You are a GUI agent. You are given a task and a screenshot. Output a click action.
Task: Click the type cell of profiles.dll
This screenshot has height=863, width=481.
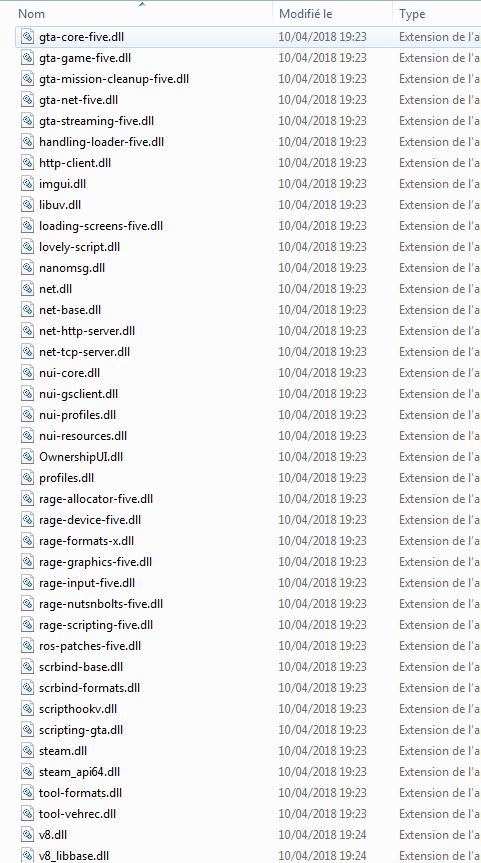click(x=440, y=478)
